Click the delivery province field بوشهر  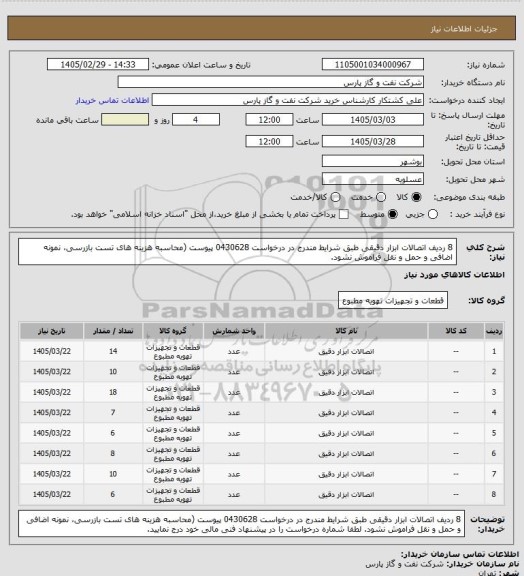click(x=373, y=161)
